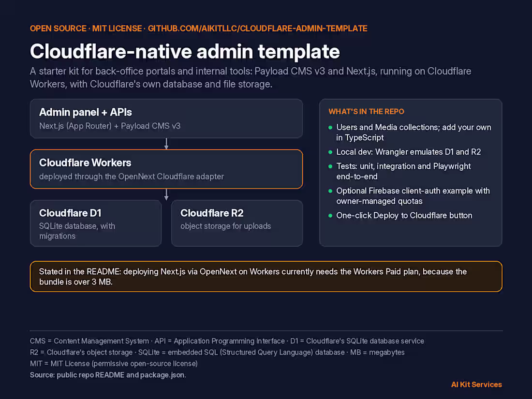Select the Admin panel + APIs card

pyautogui.click(x=166, y=118)
